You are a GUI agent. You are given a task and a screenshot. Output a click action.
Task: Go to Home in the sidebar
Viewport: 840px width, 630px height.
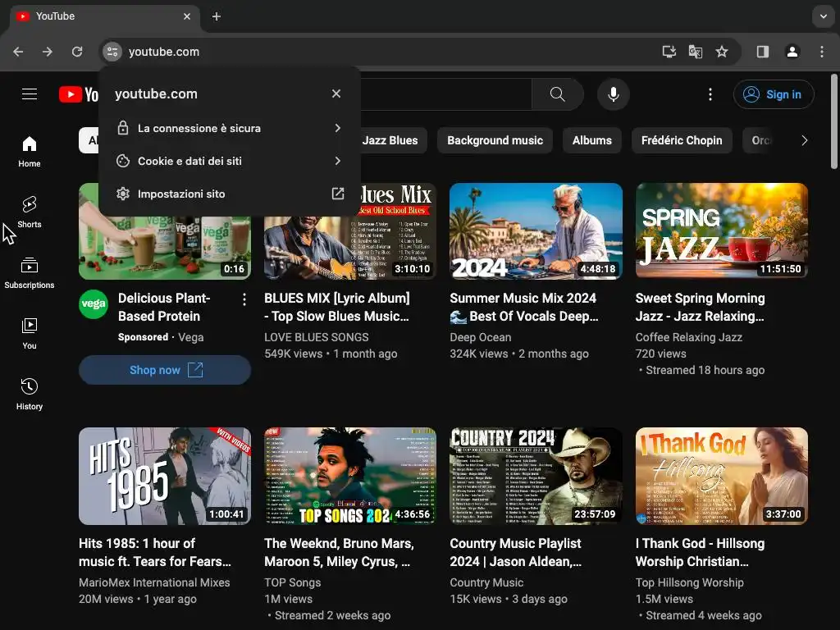pos(30,152)
